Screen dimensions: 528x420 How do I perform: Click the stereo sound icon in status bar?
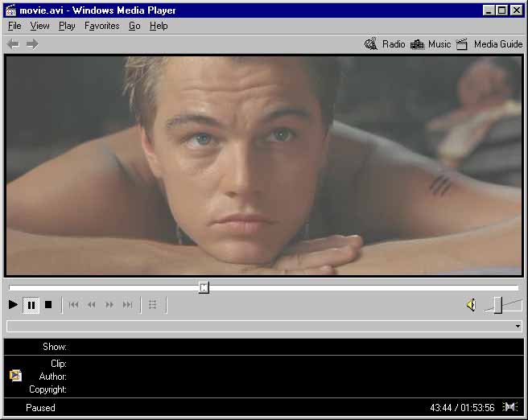click(x=510, y=407)
